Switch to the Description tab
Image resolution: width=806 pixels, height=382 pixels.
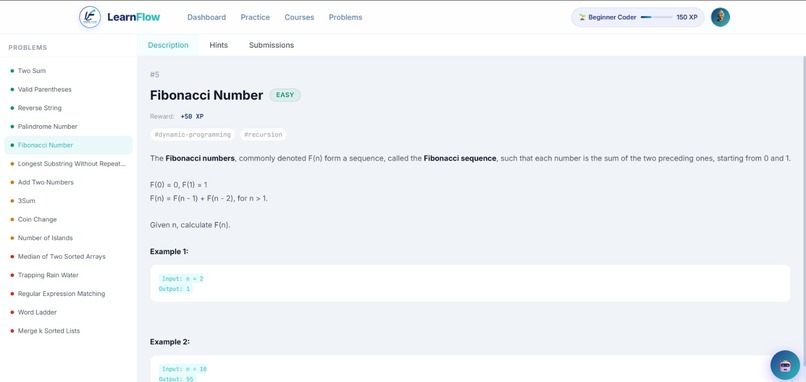168,45
